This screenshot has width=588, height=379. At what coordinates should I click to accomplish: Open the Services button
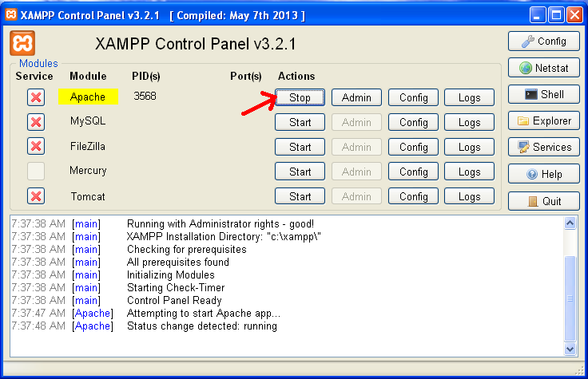click(544, 147)
